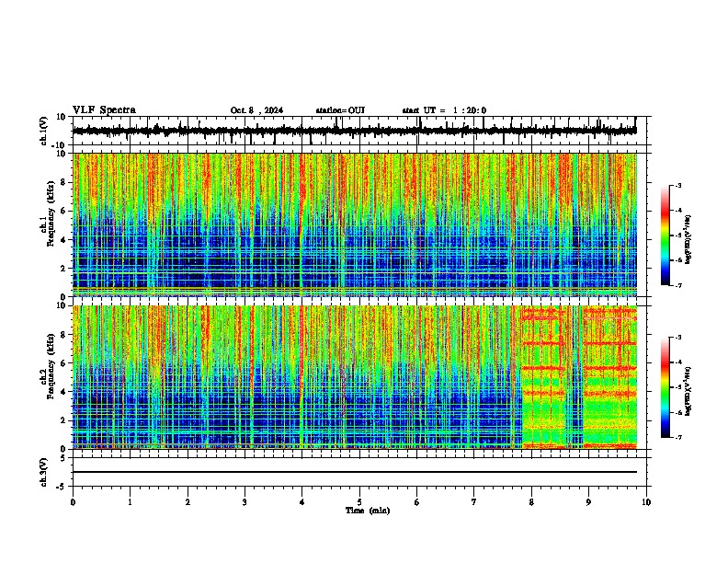Viewport: 728px width, 563px height.
Task: Click the "2" kHz tick on ch.1 frequency axis
Action: [64, 268]
